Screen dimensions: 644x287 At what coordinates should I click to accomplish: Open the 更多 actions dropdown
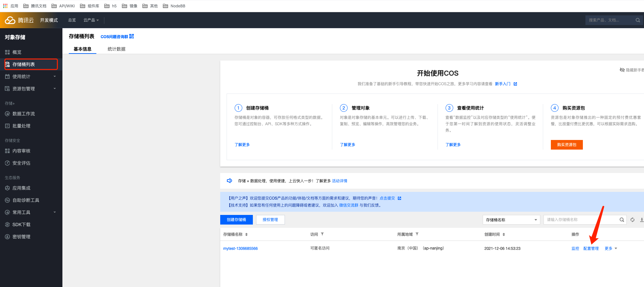click(x=611, y=249)
